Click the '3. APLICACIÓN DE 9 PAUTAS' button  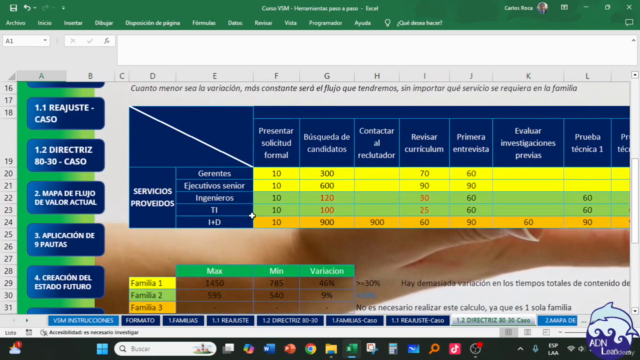[x=65, y=240]
